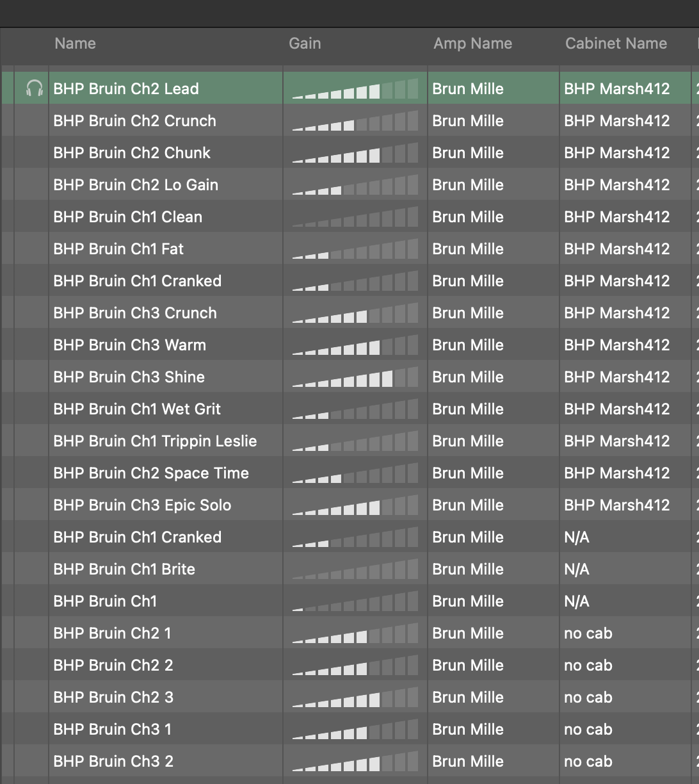
Task: Click the 'no cab' cell of BHP Bruin Ch2 3
Action: (588, 698)
